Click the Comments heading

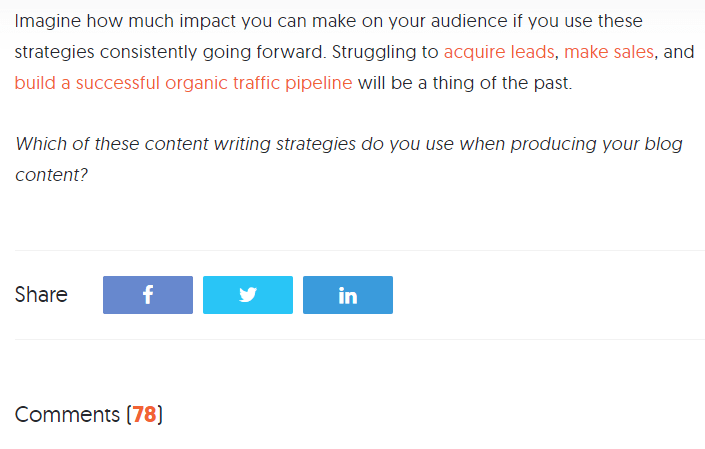pyautogui.click(x=89, y=414)
